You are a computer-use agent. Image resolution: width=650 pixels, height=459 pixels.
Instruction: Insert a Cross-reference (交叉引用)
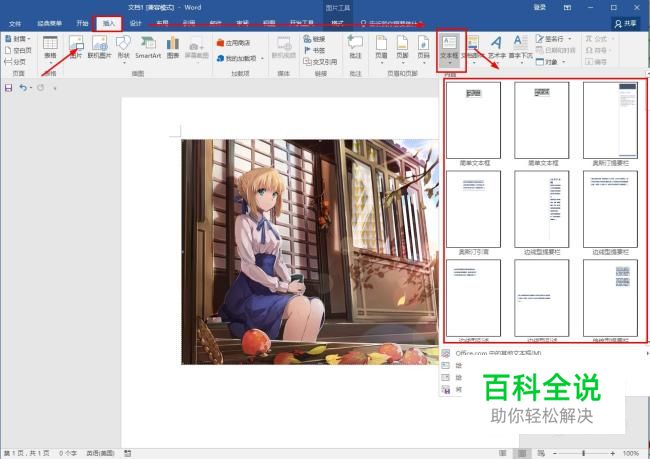pos(320,62)
